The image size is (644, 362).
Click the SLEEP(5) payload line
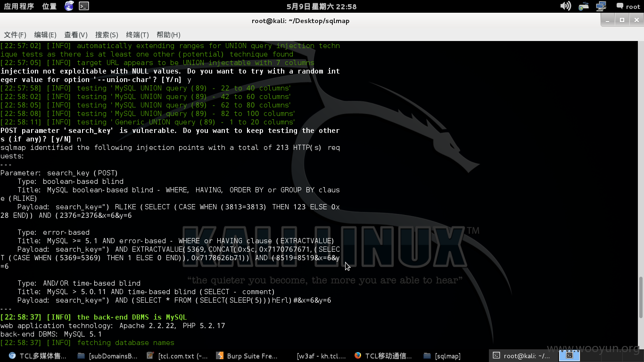tap(174, 300)
